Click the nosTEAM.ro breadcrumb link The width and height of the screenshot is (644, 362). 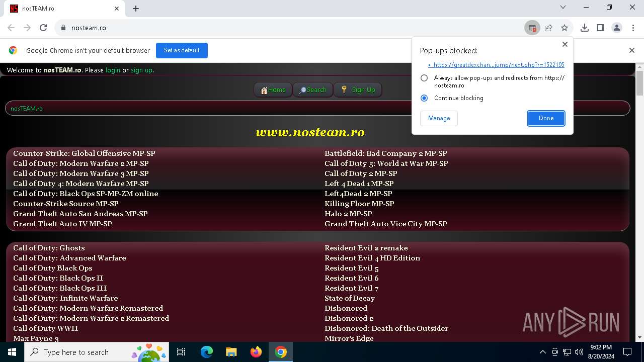click(x=27, y=109)
